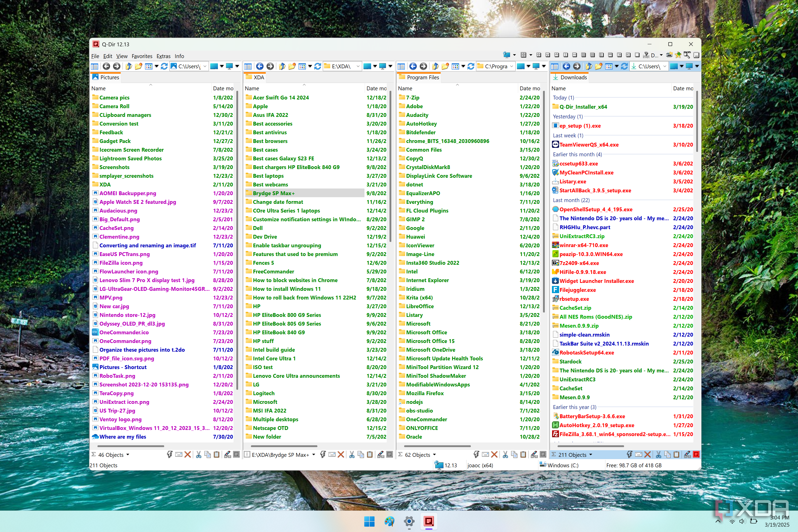
Task: Create new folder in Downloads pane
Action: [x=598, y=66]
